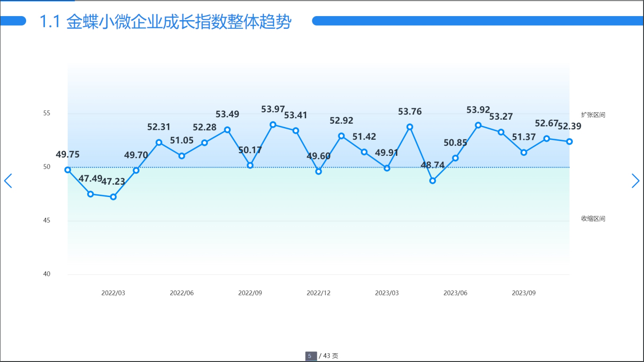Click the low data point labeled 48.74

[433, 181]
